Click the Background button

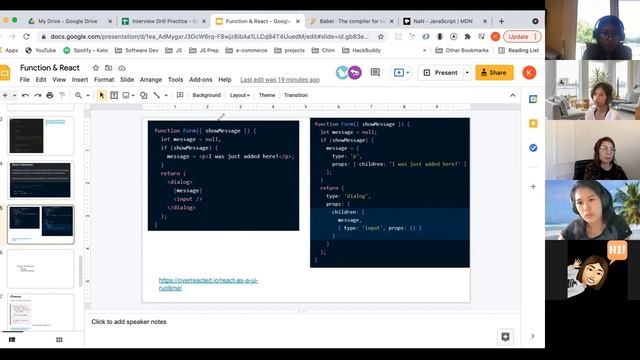click(207, 95)
